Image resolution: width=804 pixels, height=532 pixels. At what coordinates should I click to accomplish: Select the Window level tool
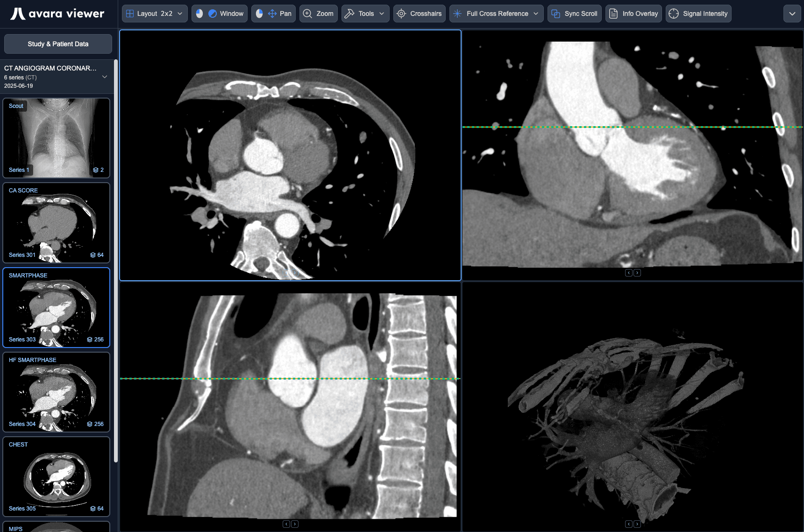(219, 14)
